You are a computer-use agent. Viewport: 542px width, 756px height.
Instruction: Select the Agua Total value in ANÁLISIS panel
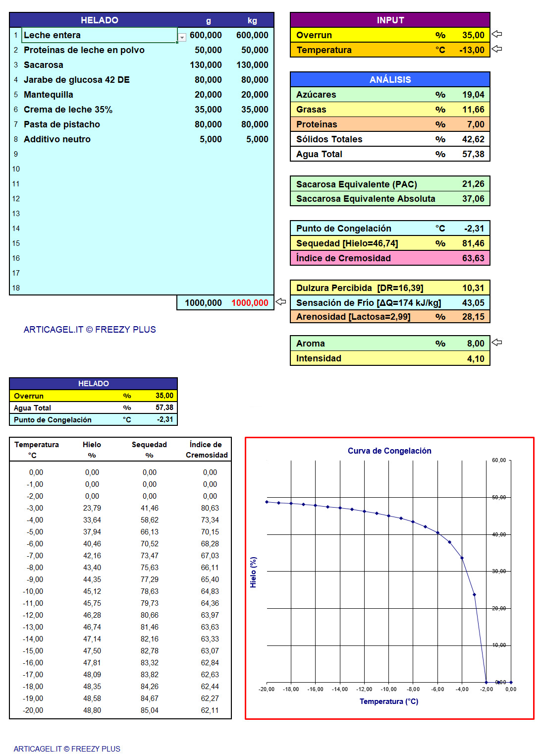[473, 154]
